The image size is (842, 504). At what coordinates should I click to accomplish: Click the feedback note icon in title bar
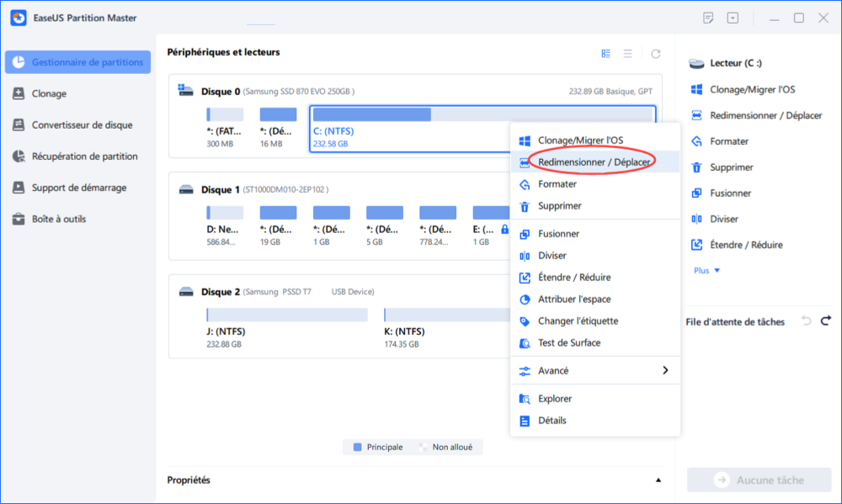click(x=708, y=18)
